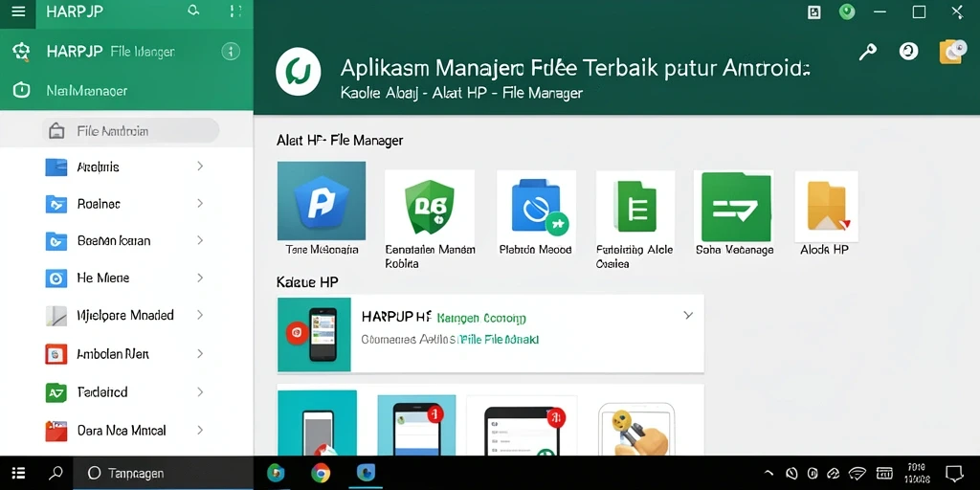Click the Tanpnagen taskbar search box
980x490 pixels.
click(x=163, y=473)
